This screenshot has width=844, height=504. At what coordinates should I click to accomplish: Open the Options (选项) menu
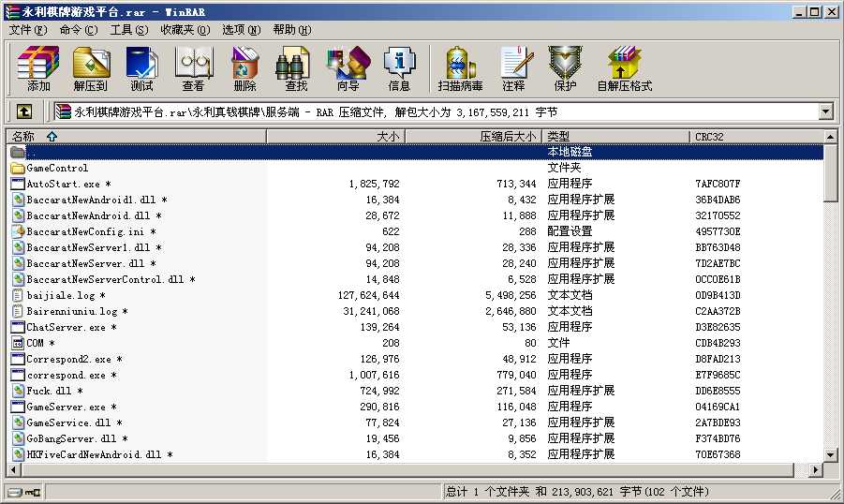241,30
